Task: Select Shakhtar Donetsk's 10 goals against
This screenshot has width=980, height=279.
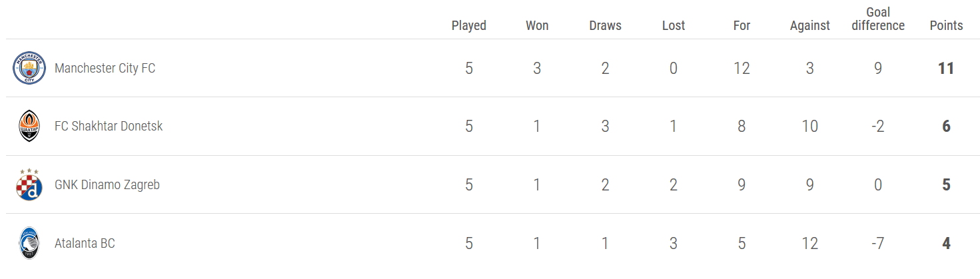Action: pos(809,127)
